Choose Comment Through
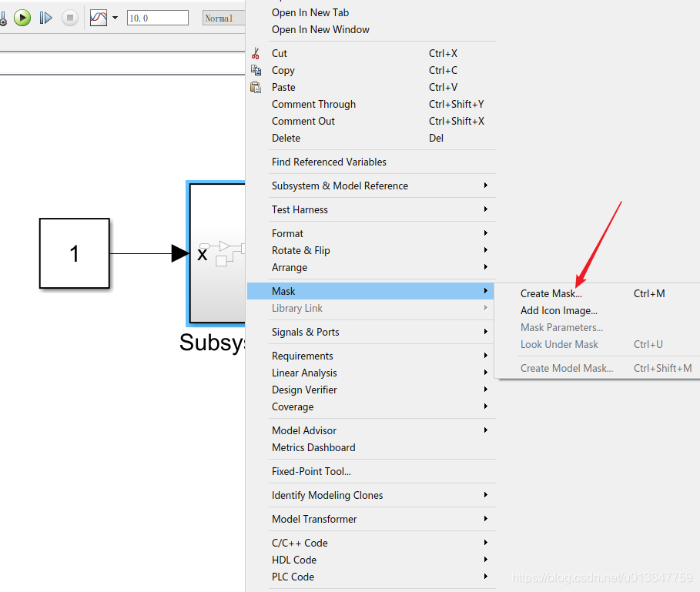700x592 pixels. 370,104
